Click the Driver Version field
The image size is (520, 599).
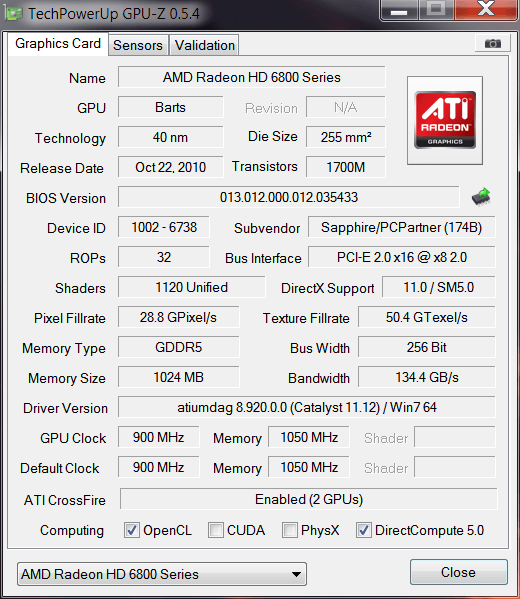pyautogui.click(x=307, y=407)
